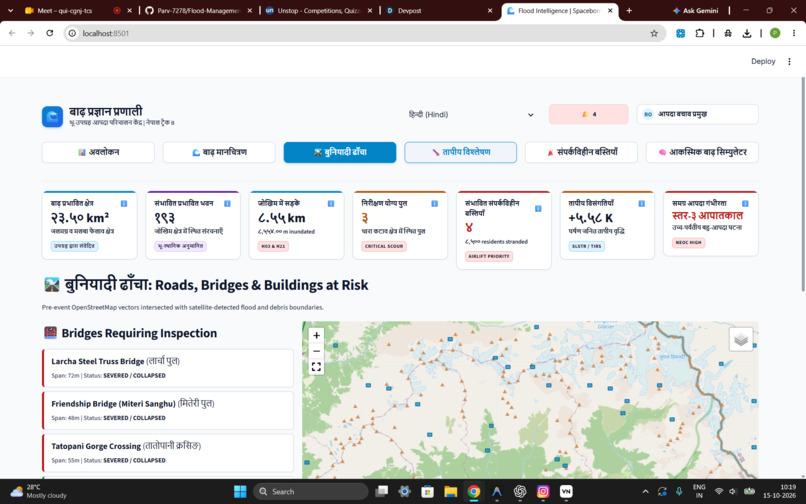Open the आकस्मिक बाढ़ सिम्युलेटर tab
Viewport: 806px width, 504px height.
pos(702,152)
